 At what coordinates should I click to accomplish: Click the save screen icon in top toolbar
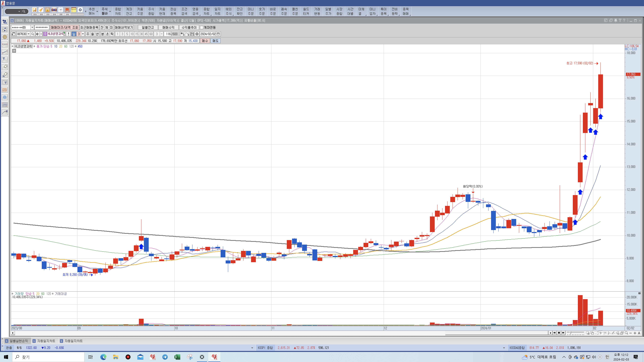point(34,10)
